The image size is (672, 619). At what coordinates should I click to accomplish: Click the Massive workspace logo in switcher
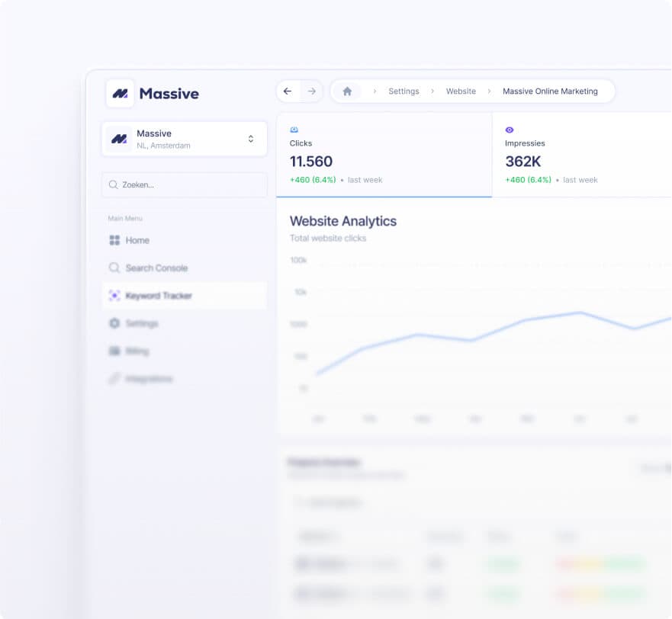[x=119, y=139]
